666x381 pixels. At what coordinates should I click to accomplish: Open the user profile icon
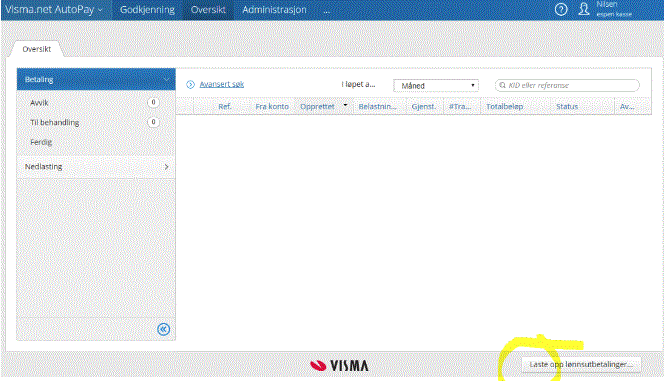pyautogui.click(x=584, y=9)
